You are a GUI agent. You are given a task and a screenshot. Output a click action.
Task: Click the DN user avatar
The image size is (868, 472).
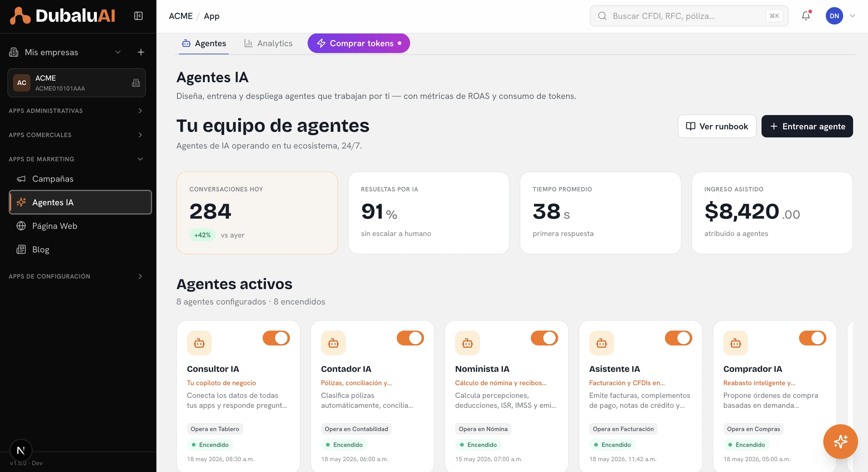tap(834, 16)
